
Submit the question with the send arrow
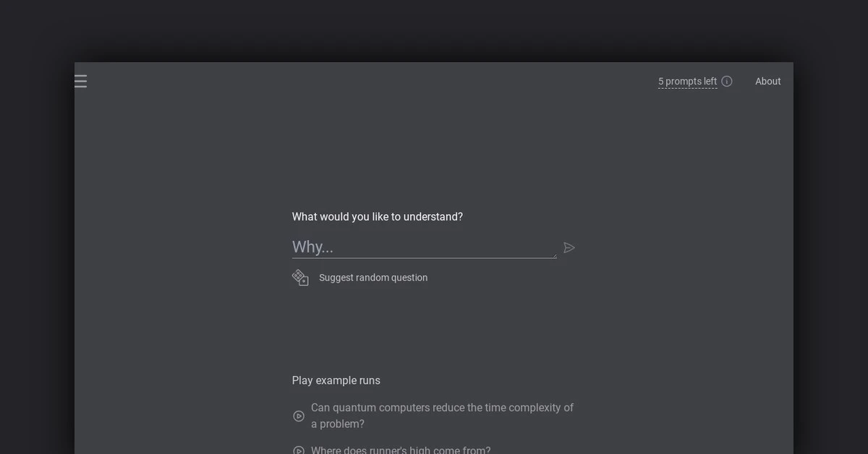pyautogui.click(x=569, y=247)
